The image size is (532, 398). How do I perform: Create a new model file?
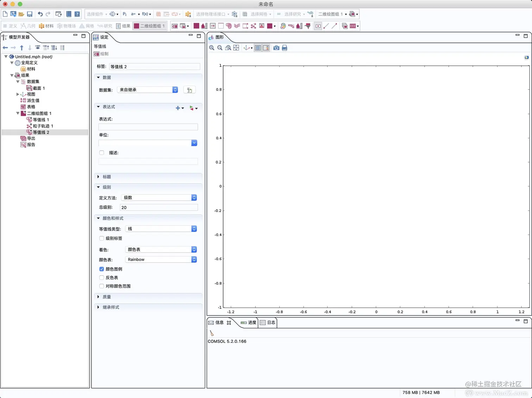(x=5, y=14)
